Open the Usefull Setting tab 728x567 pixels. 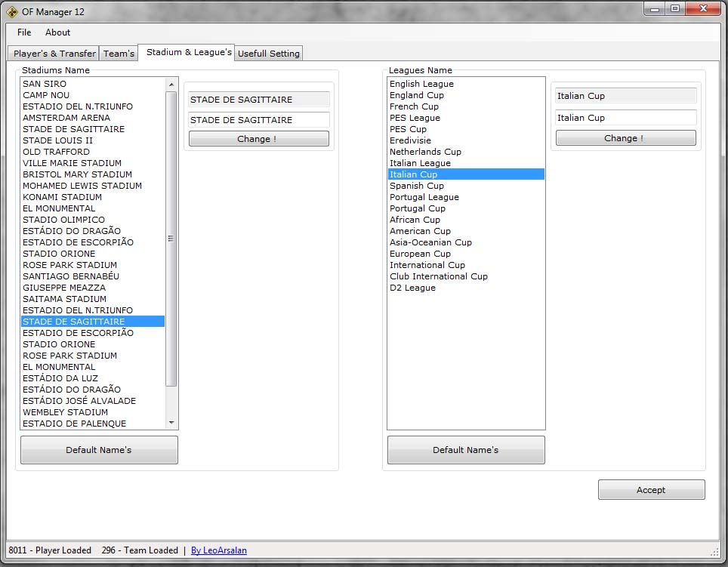click(269, 54)
